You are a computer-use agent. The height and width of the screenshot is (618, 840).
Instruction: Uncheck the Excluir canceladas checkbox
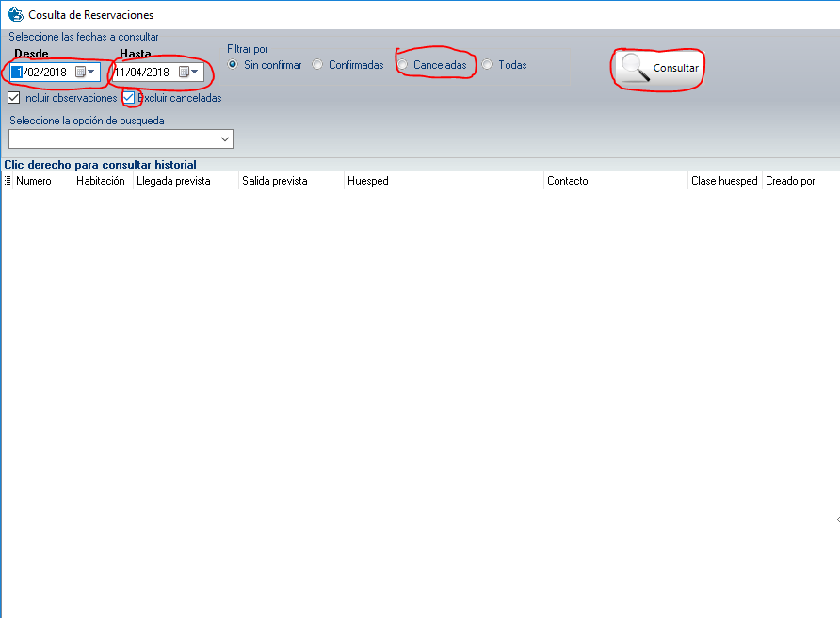point(129,98)
